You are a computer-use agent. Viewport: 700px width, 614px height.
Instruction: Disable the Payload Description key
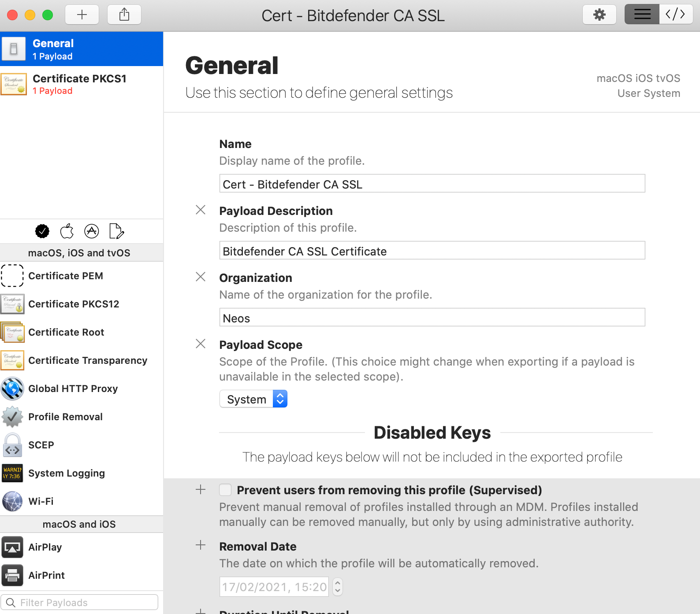[201, 210]
